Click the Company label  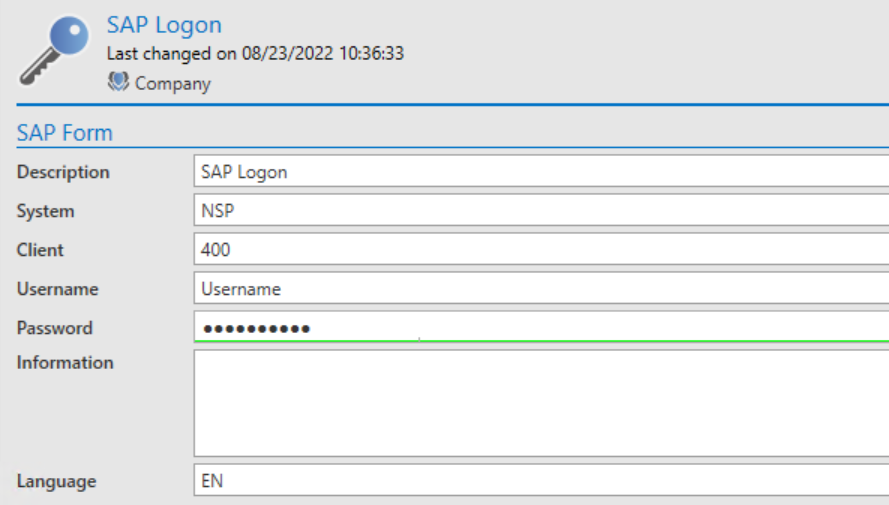(x=173, y=84)
